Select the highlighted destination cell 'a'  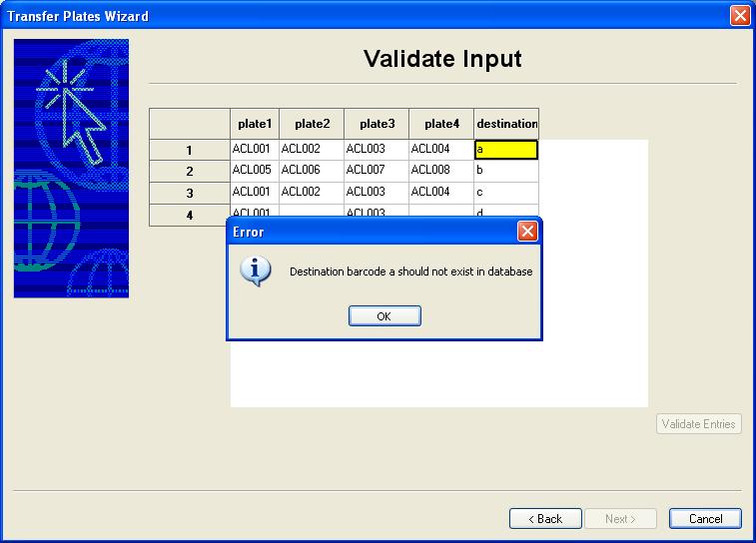(506, 150)
